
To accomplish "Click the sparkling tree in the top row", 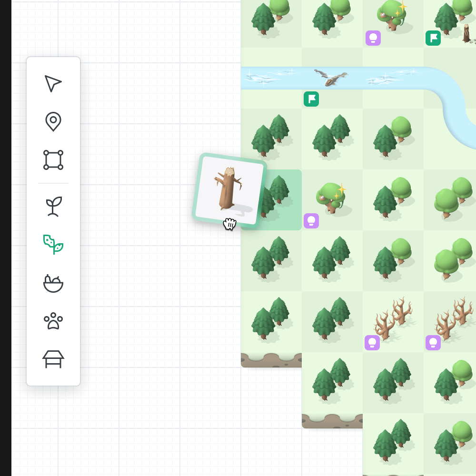I will pos(392,16).
